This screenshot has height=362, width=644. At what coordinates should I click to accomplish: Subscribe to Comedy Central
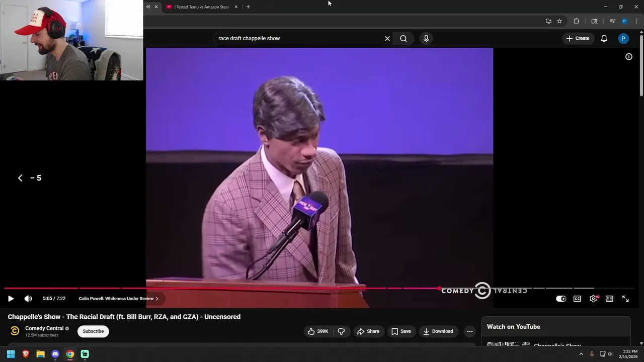pyautogui.click(x=93, y=331)
